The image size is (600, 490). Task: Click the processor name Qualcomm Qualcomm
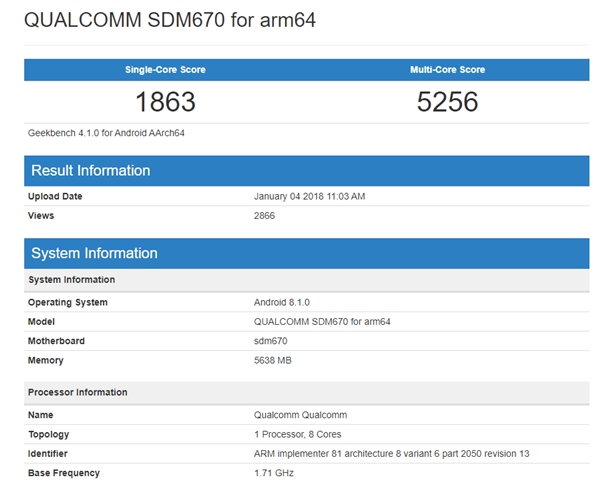(x=302, y=415)
